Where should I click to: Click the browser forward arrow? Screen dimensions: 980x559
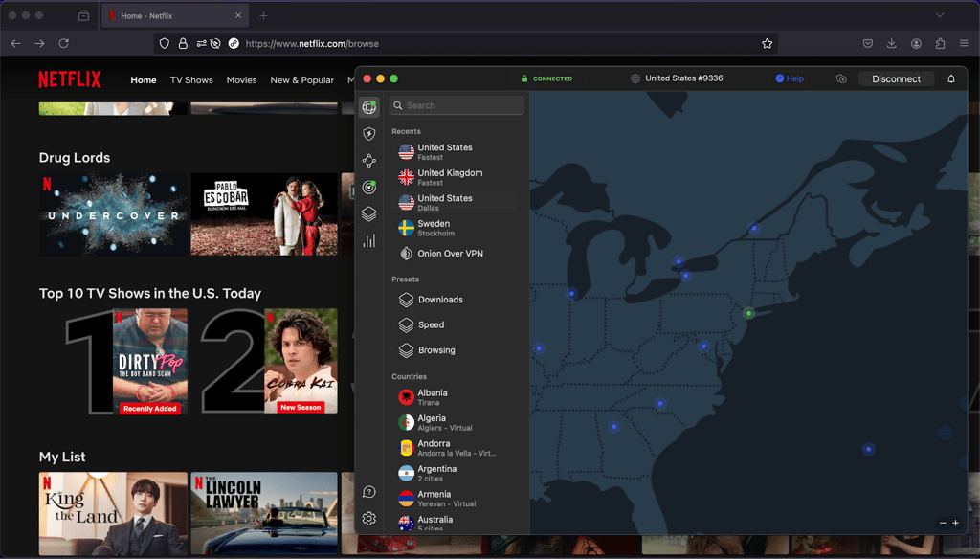39,44
